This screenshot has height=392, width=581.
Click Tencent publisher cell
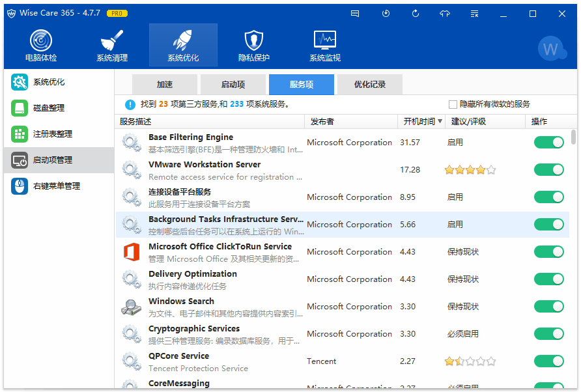pyautogui.click(x=321, y=361)
